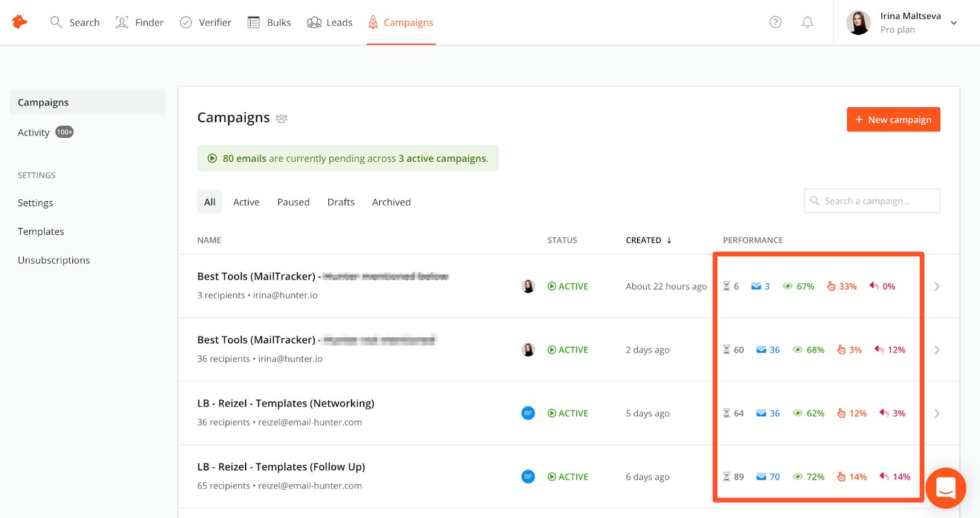980x518 pixels.
Task: Go to the Leads section
Action: (x=330, y=23)
